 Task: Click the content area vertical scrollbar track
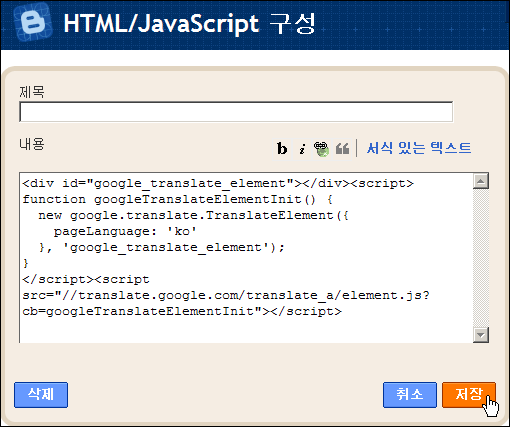[x=481, y=258]
